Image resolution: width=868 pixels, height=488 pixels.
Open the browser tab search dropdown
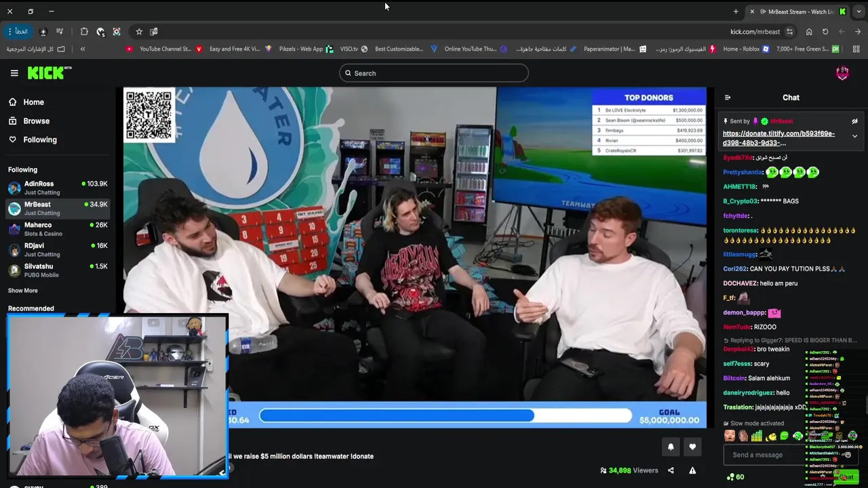click(859, 12)
